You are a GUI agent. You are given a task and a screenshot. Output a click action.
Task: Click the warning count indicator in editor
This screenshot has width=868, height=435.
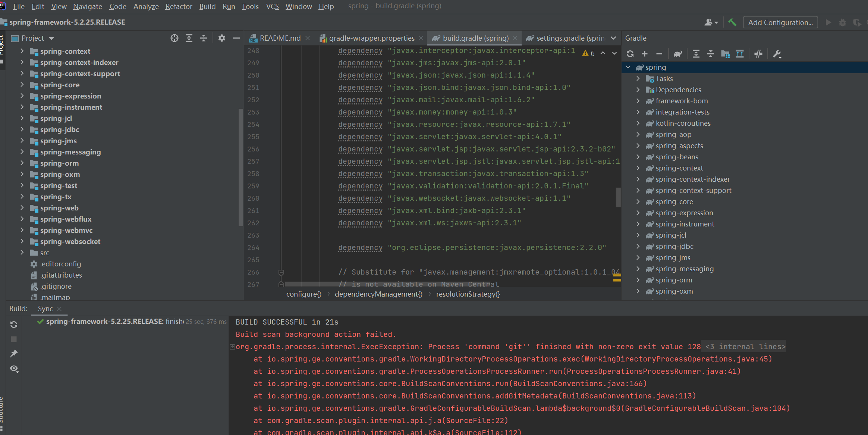click(x=588, y=53)
